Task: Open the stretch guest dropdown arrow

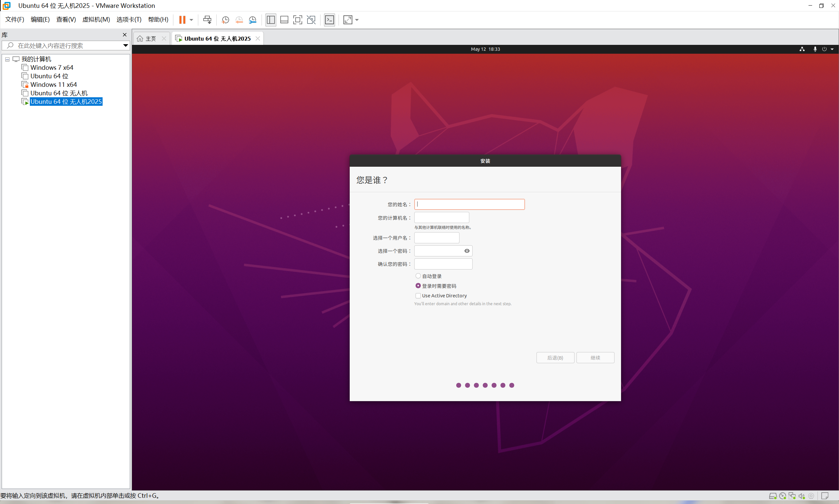Action: pos(357,20)
